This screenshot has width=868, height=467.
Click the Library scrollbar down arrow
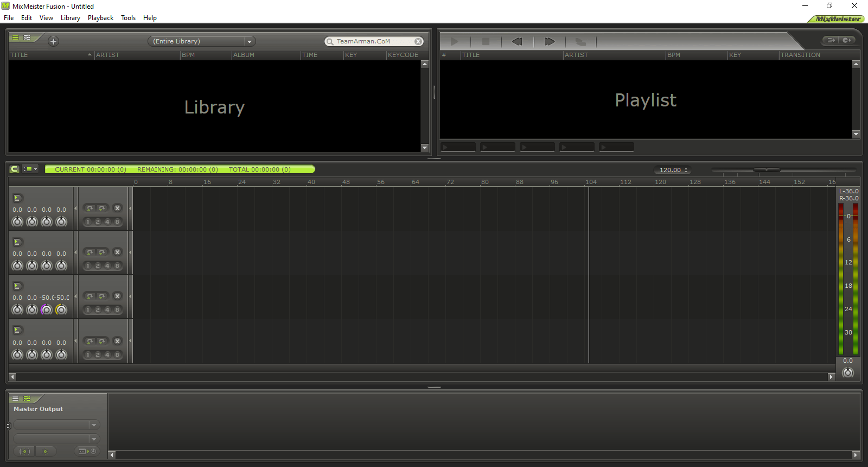(425, 148)
